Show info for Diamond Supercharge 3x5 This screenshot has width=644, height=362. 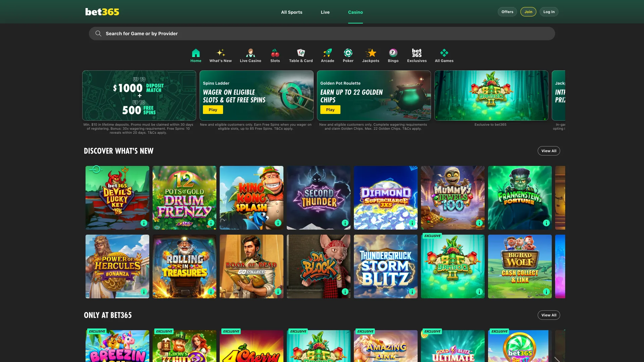412,223
